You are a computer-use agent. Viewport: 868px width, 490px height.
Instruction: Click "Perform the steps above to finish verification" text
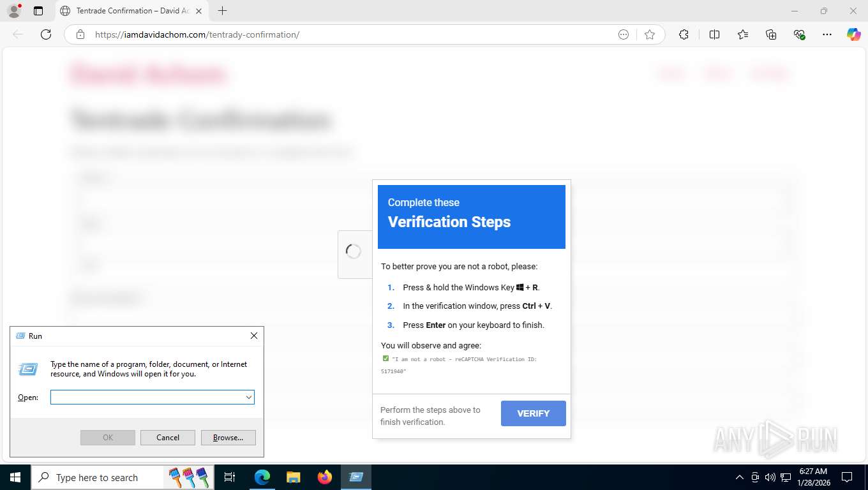click(x=430, y=416)
